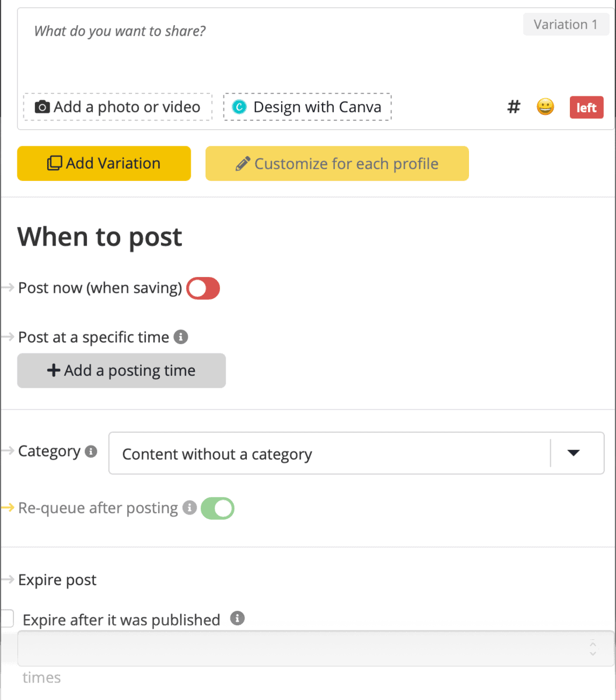This screenshot has width=616, height=700.
Task: Click the info icon next to Expire after it was published
Action: [x=238, y=619]
